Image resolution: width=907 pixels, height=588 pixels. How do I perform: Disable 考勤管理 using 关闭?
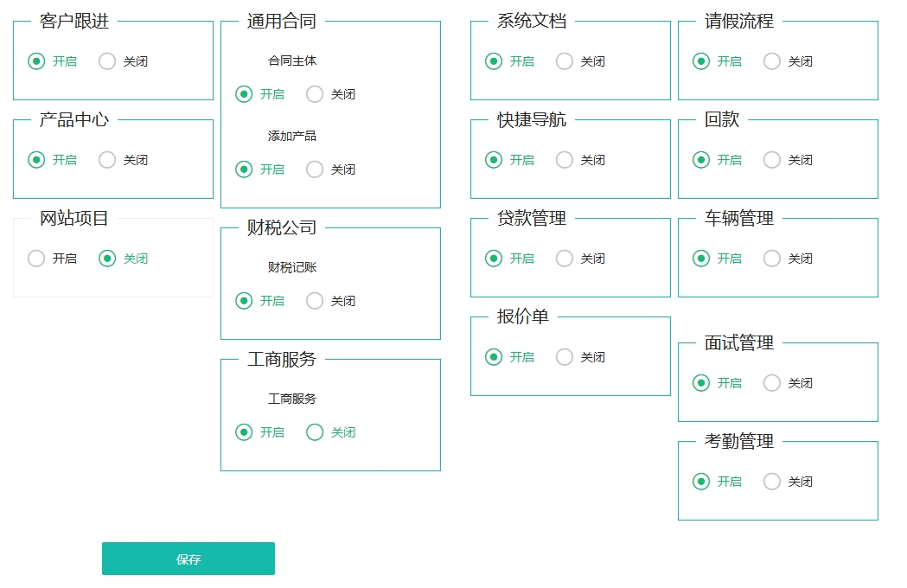click(x=772, y=482)
